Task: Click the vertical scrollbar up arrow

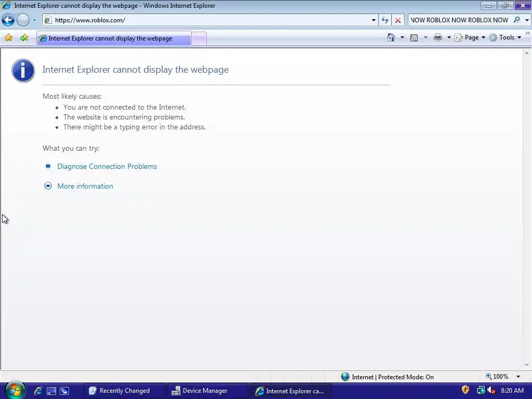Action: 527,52
